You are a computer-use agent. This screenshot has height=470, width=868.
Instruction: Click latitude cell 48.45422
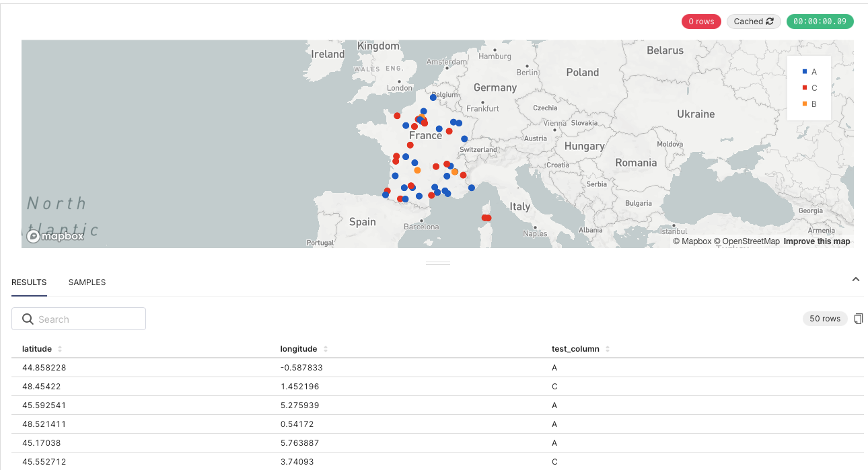42,387
